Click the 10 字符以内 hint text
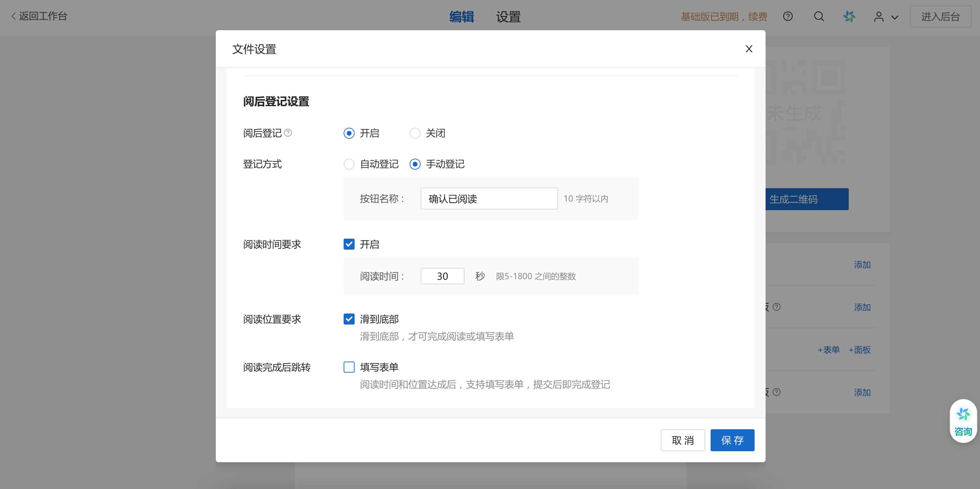The height and width of the screenshot is (489, 980). coord(586,198)
